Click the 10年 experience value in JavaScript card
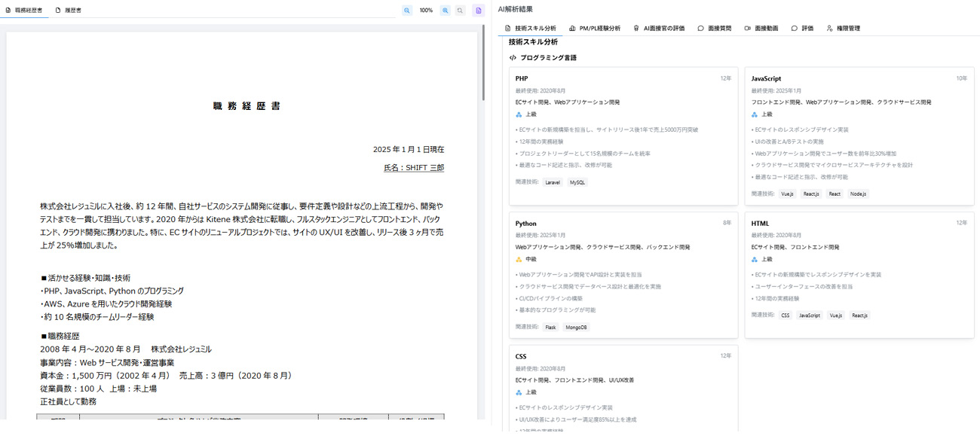The width and height of the screenshot is (980, 439). click(x=961, y=78)
